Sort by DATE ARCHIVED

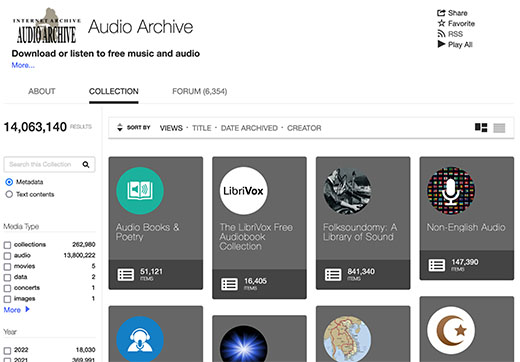pyautogui.click(x=249, y=128)
